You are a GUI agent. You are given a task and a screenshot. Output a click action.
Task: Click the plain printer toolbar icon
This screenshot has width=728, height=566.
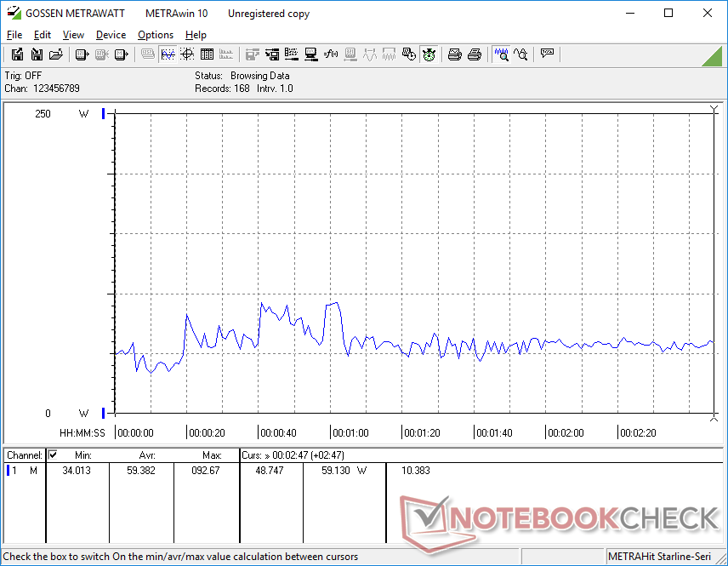coord(474,54)
